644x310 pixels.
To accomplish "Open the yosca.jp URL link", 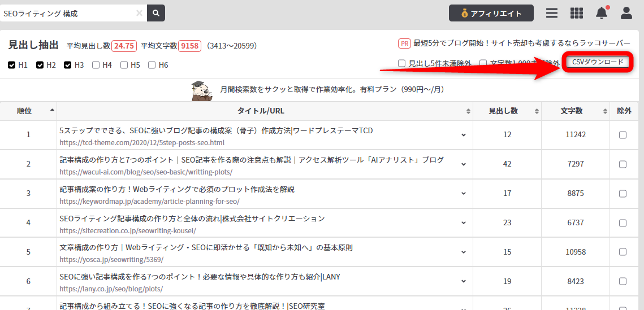I will pyautogui.click(x=112, y=260).
